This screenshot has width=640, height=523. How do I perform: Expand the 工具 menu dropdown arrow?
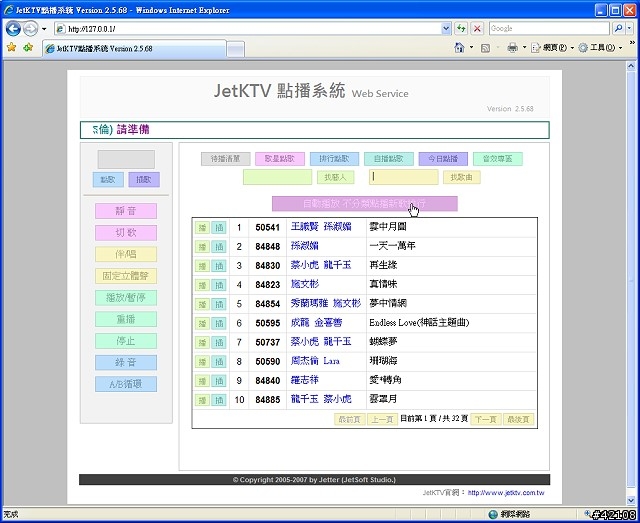click(620, 48)
